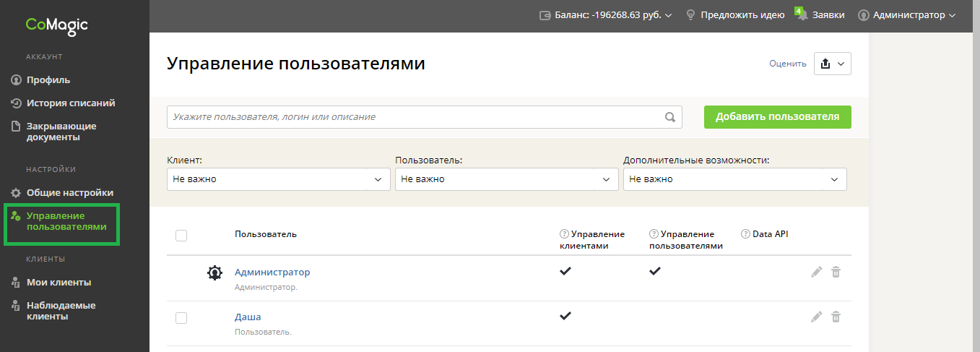This screenshot has width=980, height=352.
Task: Toggle the select-all checkbox in table header
Action: coord(181,235)
